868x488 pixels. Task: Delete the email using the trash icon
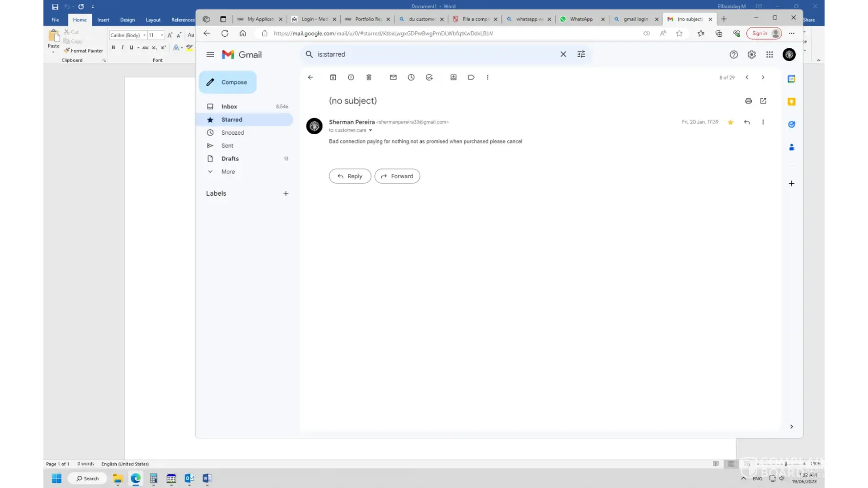(x=369, y=77)
